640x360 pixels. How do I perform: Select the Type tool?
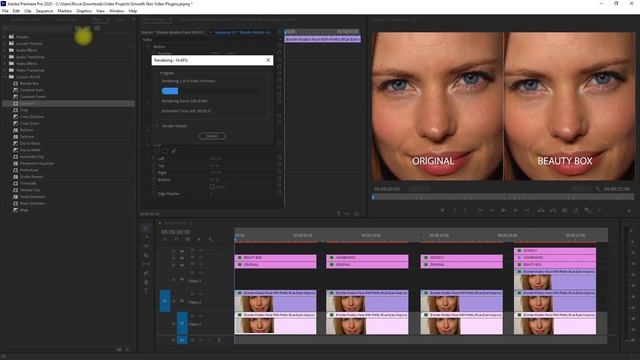click(146, 291)
